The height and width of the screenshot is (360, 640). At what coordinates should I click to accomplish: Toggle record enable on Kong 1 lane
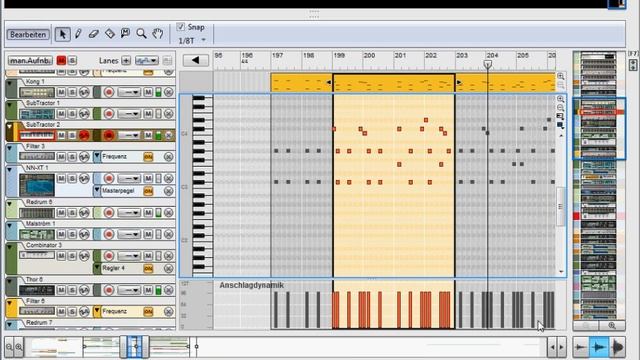[109, 92]
